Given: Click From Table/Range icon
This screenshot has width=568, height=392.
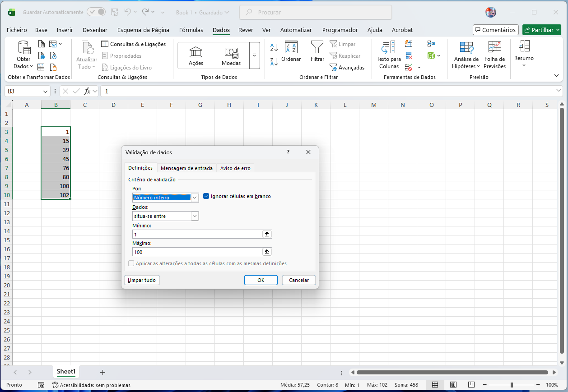Looking at the screenshot, I should coord(42,67).
